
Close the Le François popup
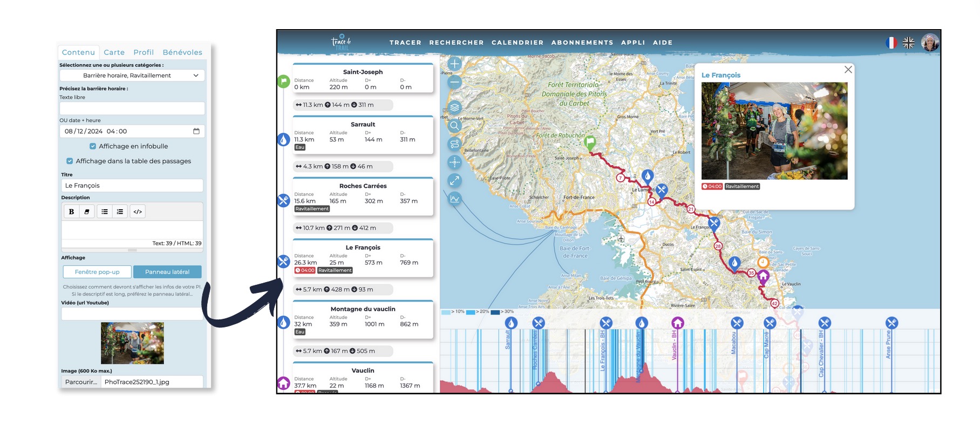[848, 70]
